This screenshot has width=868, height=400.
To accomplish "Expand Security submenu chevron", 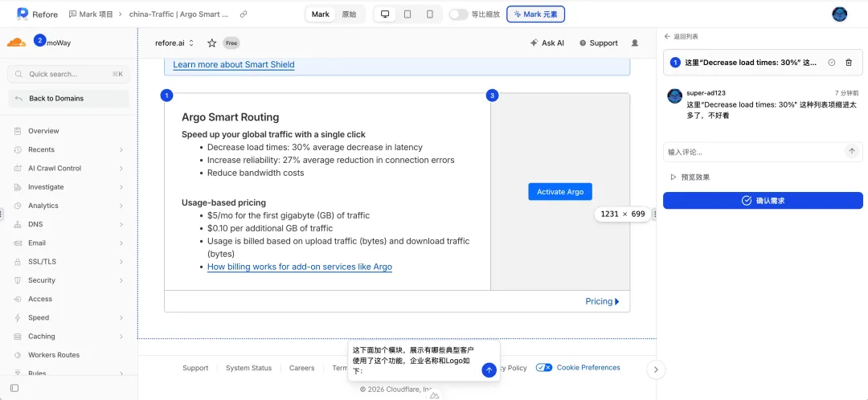I will click(121, 280).
